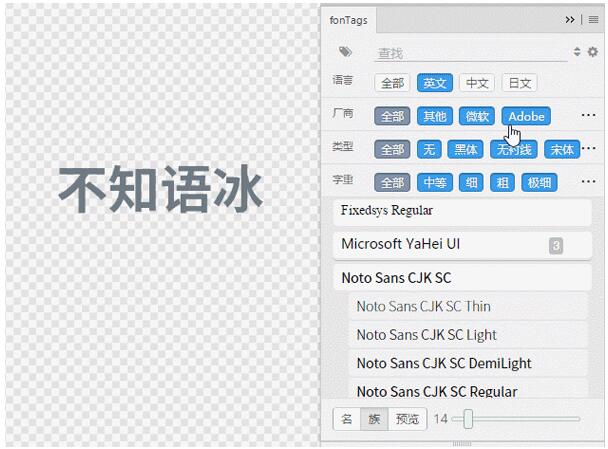Screen dimensions: 608x449
Task: Toggle the 其他 vendor filter
Action: (x=435, y=116)
